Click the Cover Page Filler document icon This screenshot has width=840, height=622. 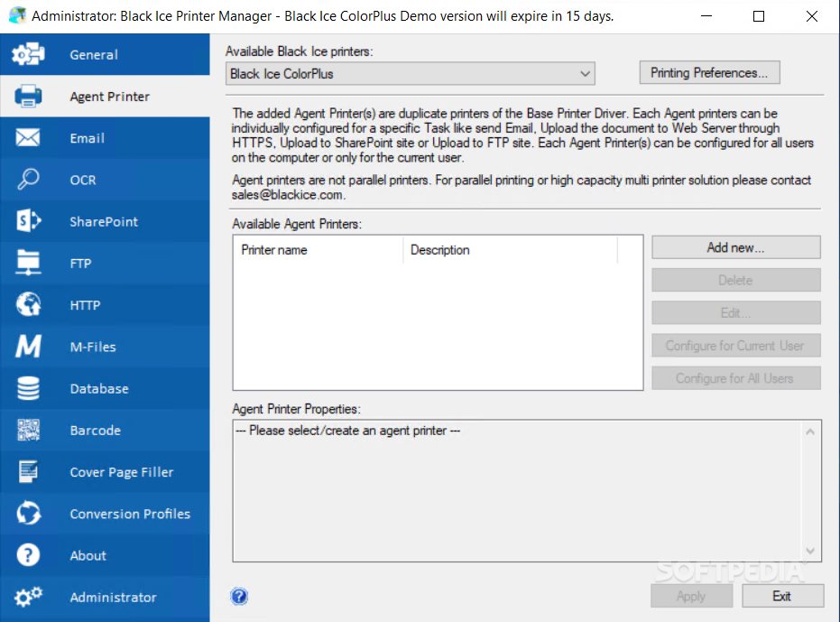(x=28, y=471)
